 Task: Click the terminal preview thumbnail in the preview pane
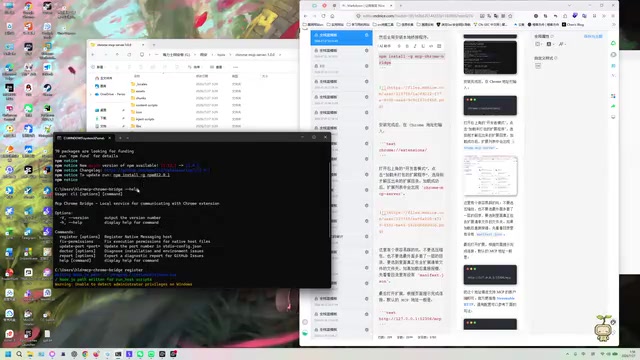[x=490, y=57]
